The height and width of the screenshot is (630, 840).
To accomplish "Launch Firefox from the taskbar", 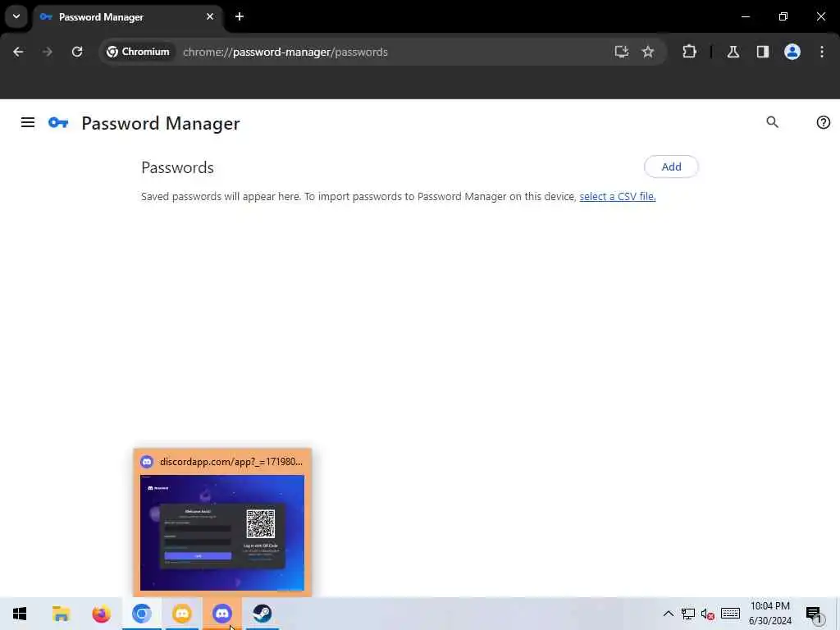I will click(x=101, y=614).
